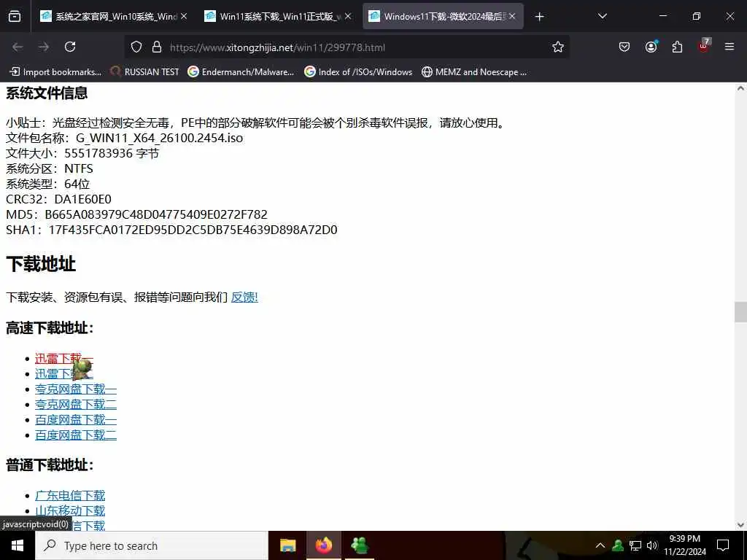This screenshot has height=560, width=747.
Task: Show hidden system tray icons
Action: click(x=600, y=545)
